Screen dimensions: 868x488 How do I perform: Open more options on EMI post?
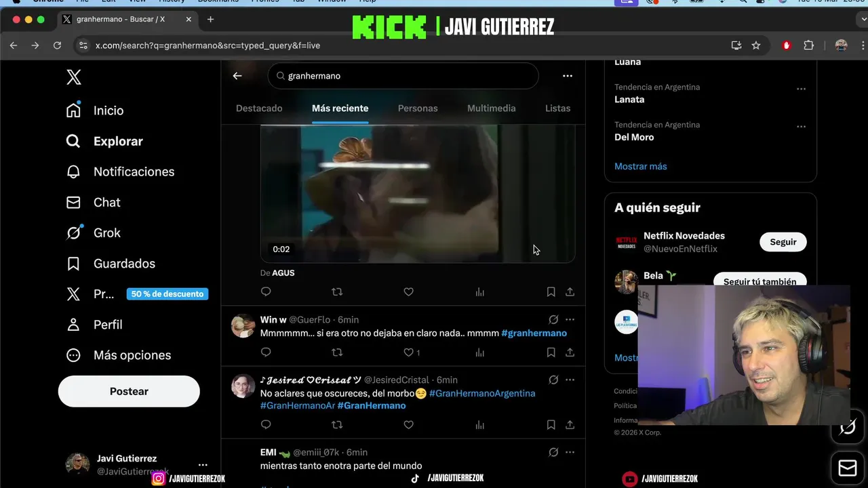570,453
